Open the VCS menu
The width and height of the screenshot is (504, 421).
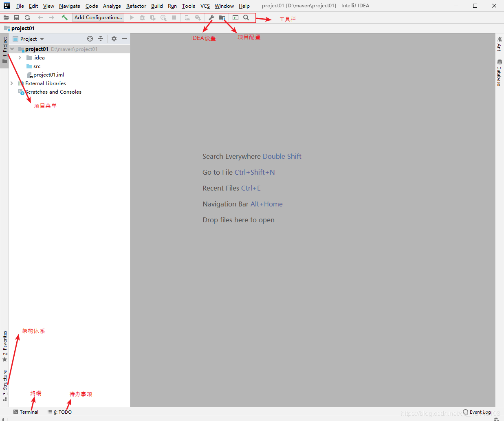pyautogui.click(x=205, y=6)
